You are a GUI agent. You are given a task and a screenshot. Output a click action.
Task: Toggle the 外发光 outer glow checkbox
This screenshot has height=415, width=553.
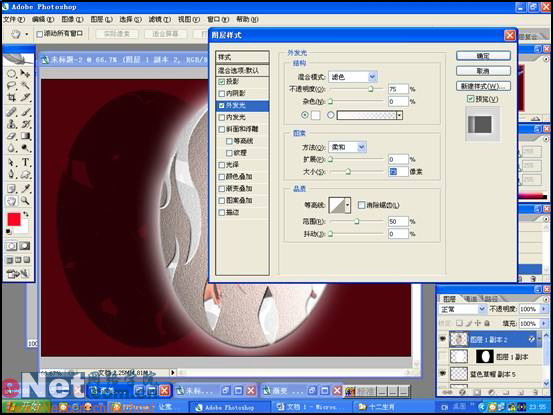tap(221, 105)
